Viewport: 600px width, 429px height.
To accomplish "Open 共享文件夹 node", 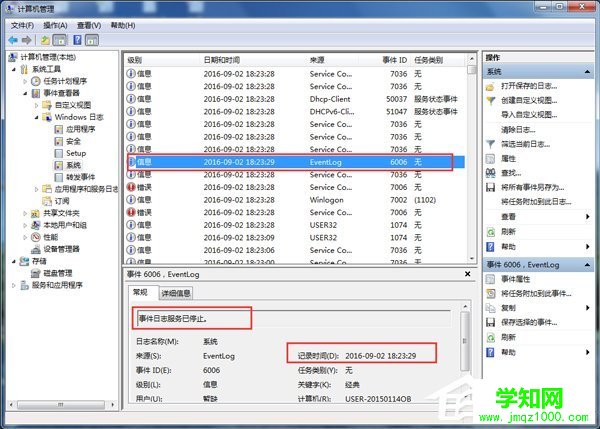I will 61,213.
